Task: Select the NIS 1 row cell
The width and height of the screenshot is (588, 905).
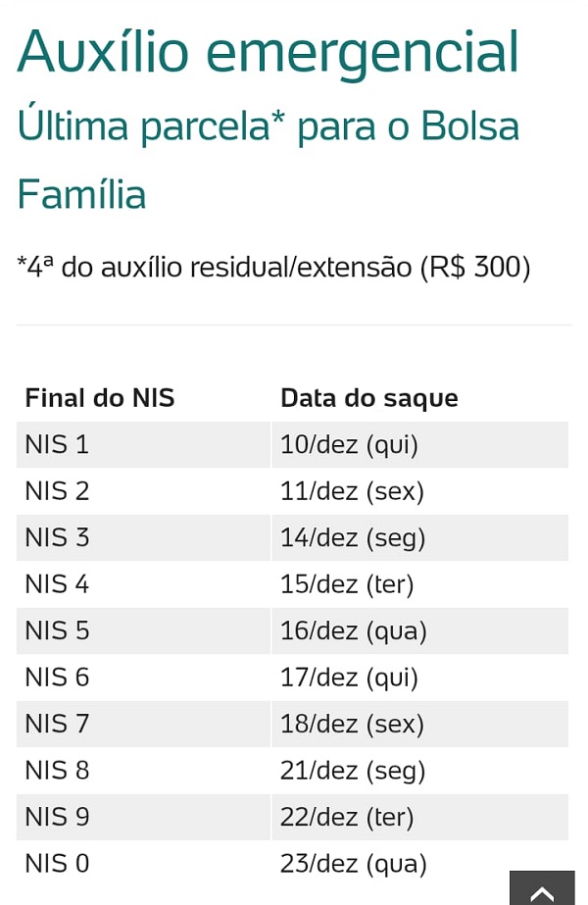Action: tap(143, 444)
